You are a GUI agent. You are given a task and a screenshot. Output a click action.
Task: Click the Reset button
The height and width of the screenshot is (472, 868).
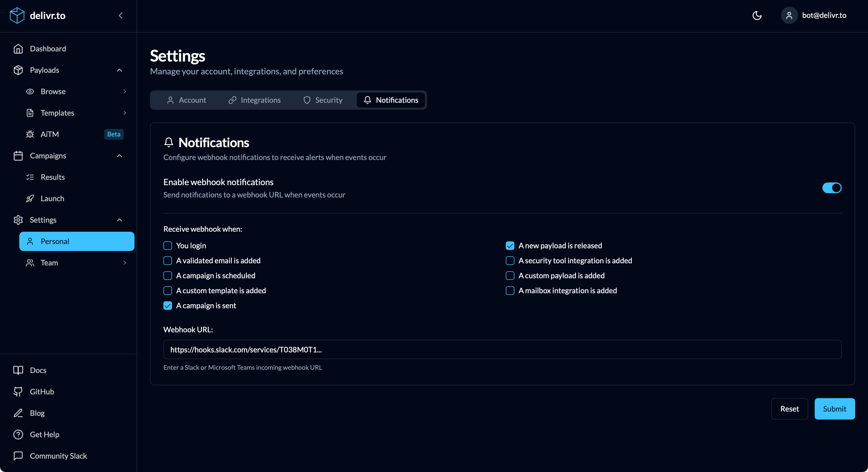pos(789,409)
